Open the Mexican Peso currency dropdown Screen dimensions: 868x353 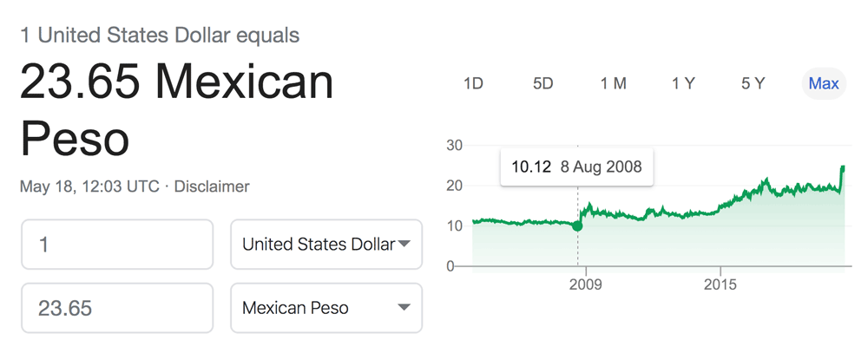326,308
